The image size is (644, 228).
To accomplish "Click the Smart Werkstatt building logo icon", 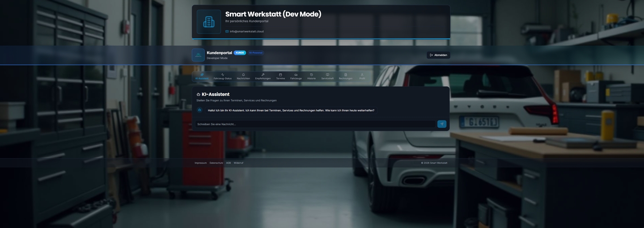I will (209, 22).
